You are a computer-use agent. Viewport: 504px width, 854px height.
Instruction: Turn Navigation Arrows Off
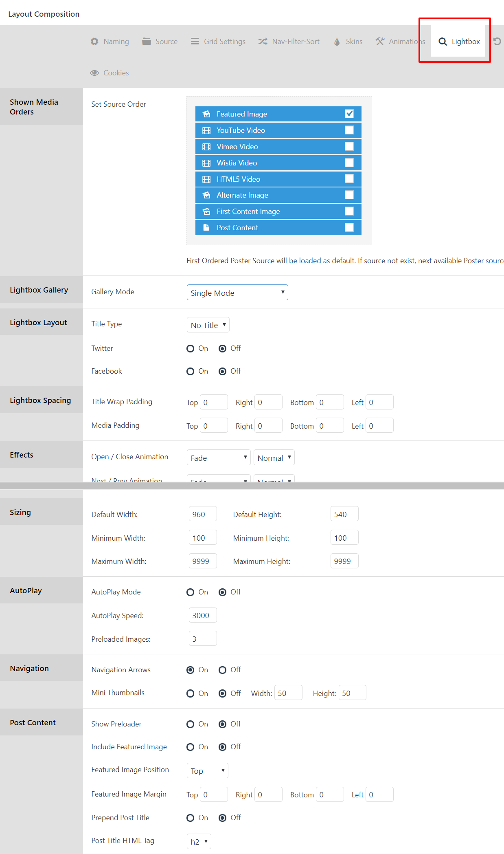[x=222, y=670]
